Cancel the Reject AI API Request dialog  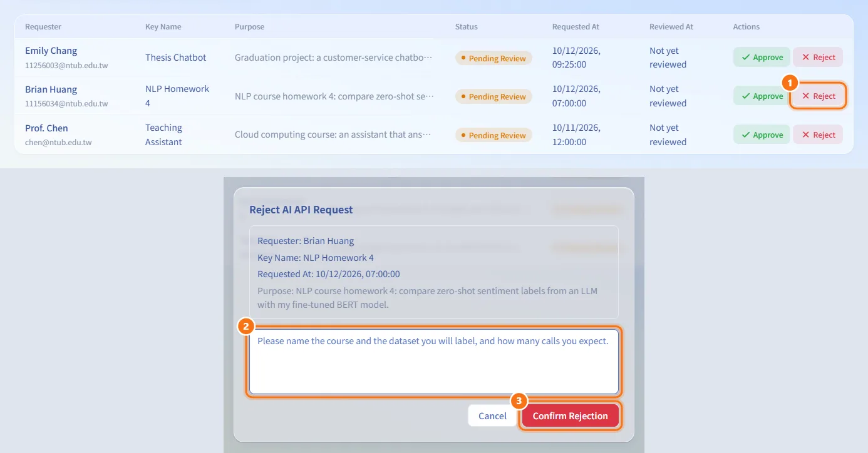(x=492, y=416)
